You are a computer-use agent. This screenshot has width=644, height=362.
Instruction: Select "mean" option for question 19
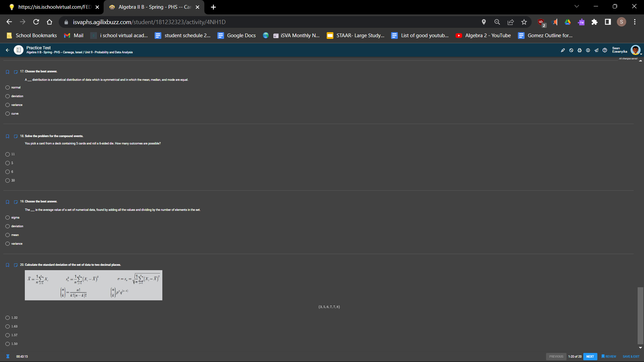tap(7, 235)
